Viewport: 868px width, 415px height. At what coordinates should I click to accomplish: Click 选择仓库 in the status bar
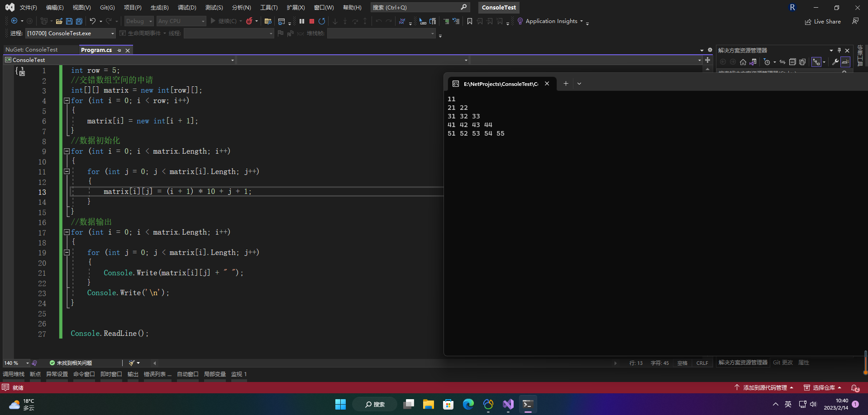coord(823,387)
